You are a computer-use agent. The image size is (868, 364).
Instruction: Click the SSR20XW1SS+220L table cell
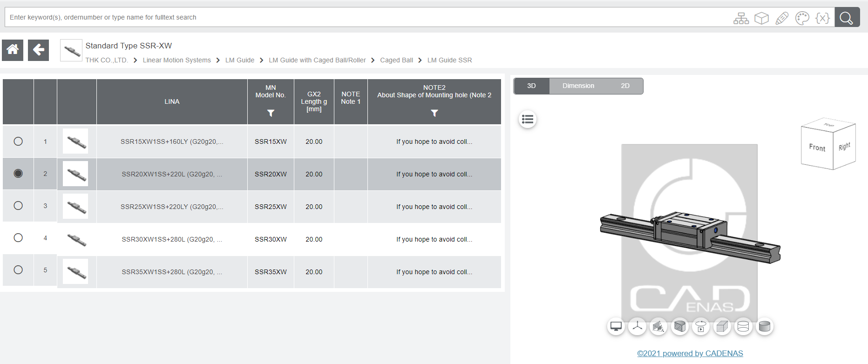[x=172, y=174]
